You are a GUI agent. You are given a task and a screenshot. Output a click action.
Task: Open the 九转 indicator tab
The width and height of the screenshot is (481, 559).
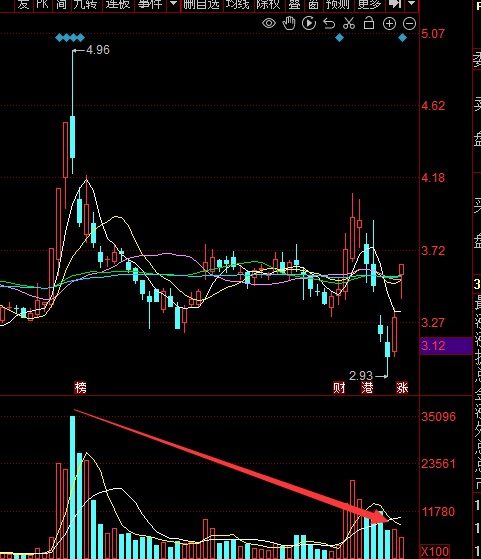click(x=86, y=4)
